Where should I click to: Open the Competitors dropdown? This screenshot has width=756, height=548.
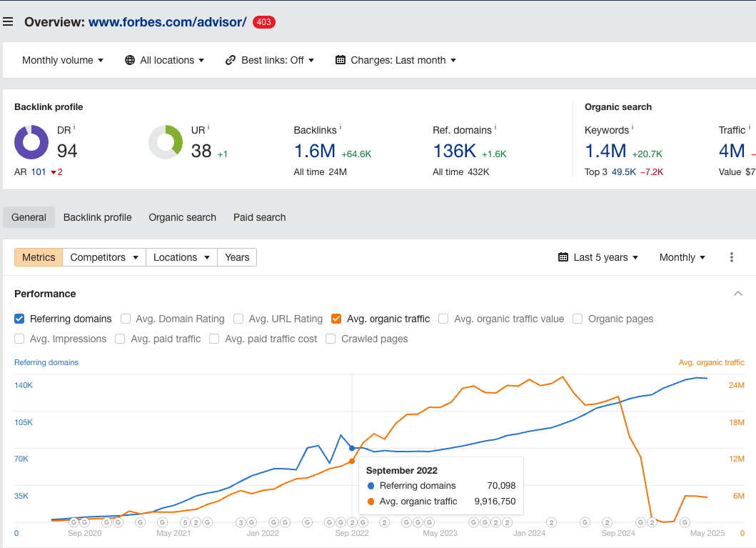(x=104, y=257)
